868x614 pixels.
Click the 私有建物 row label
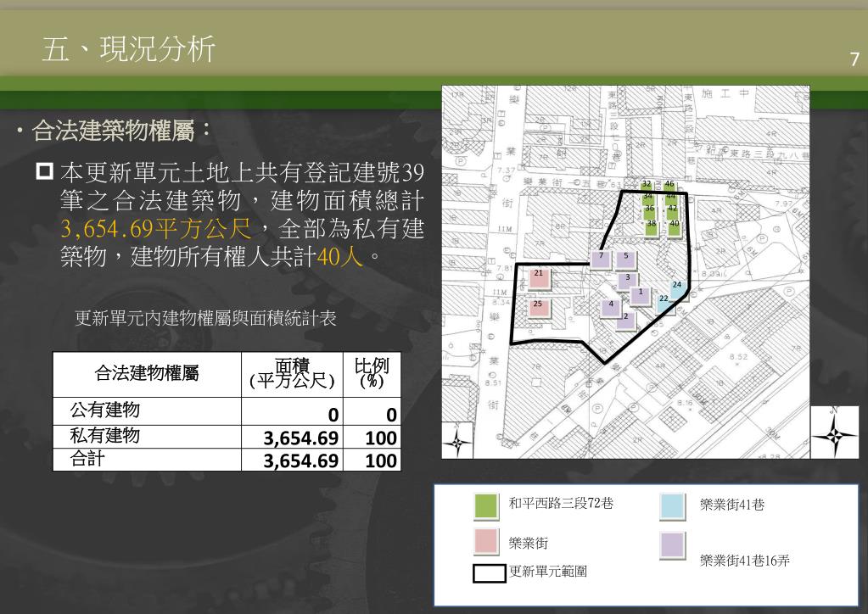click(x=104, y=435)
